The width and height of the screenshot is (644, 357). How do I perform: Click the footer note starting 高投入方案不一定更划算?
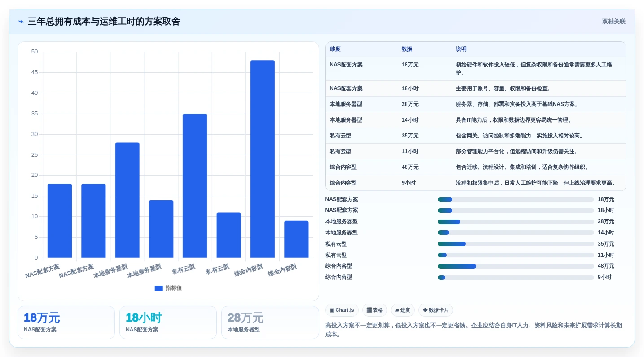click(x=473, y=330)
